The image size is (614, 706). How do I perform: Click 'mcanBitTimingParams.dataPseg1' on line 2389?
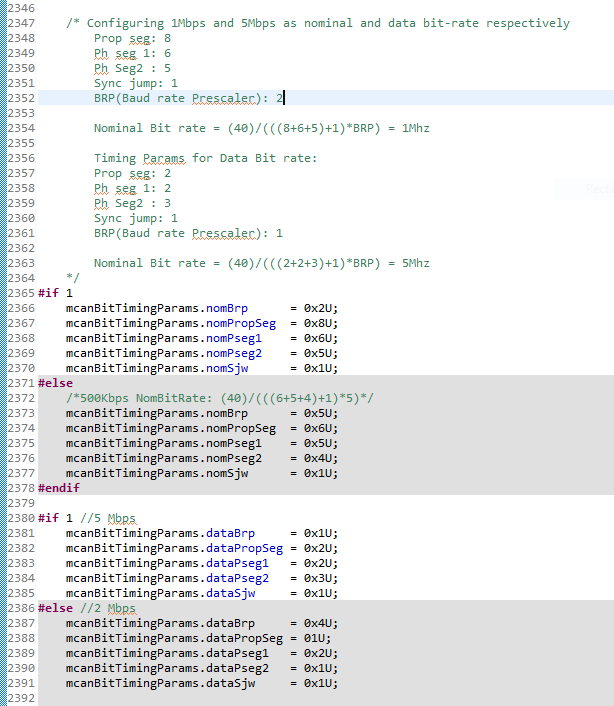167,653
